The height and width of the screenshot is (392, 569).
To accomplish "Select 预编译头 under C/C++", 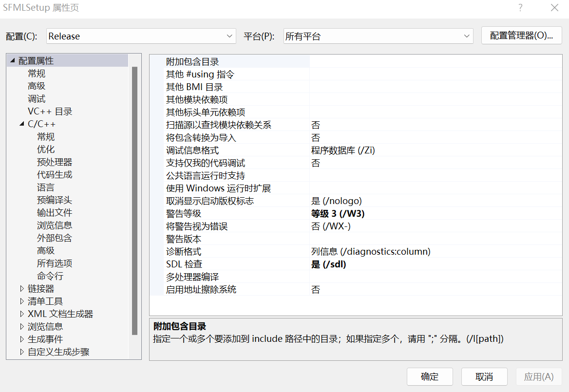I will pos(55,200).
